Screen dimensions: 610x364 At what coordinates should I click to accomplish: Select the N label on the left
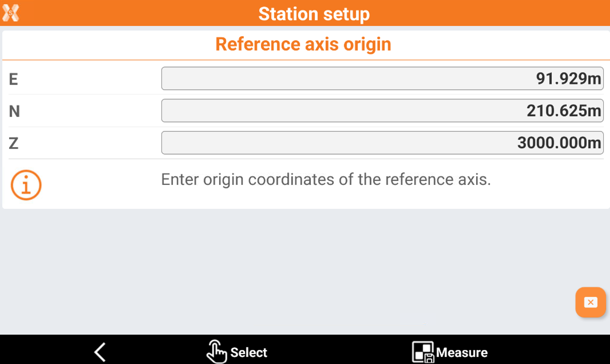(14, 111)
